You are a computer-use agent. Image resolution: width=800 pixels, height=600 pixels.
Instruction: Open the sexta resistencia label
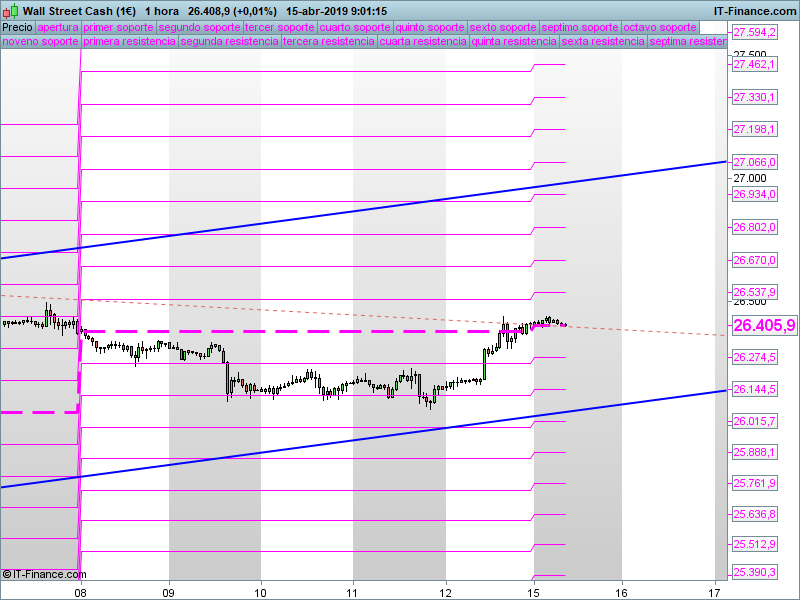(x=603, y=41)
